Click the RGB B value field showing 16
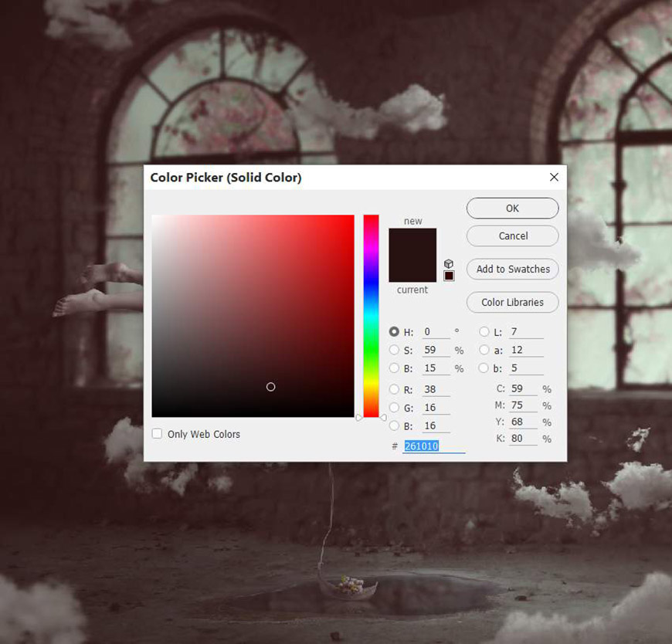The width and height of the screenshot is (672, 644). coord(436,426)
